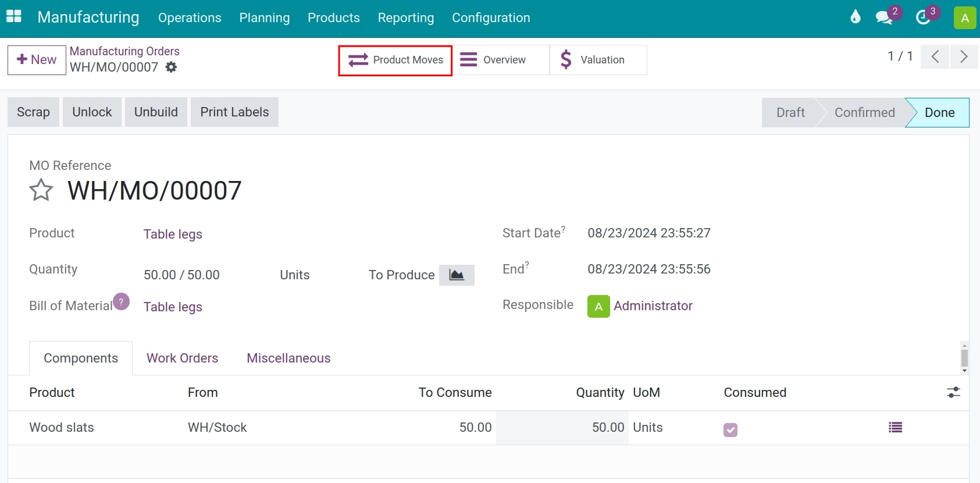Switch to the Work Orders tab

(x=183, y=358)
